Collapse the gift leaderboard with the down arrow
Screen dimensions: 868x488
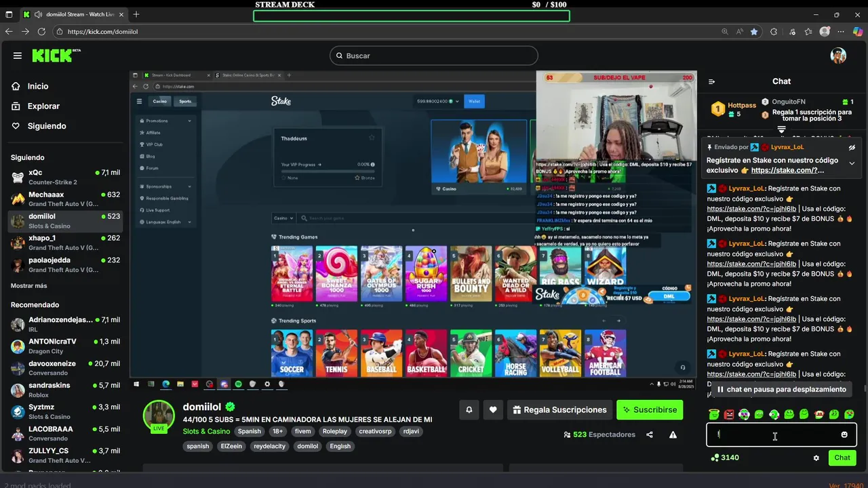tap(781, 129)
